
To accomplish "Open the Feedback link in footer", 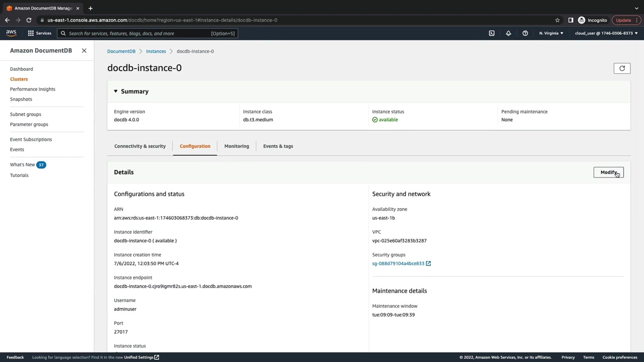I will (x=15, y=357).
